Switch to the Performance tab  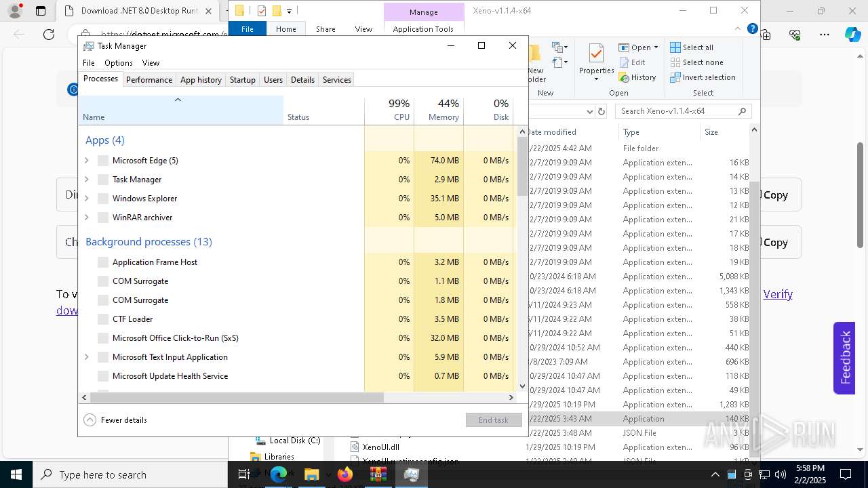149,79
